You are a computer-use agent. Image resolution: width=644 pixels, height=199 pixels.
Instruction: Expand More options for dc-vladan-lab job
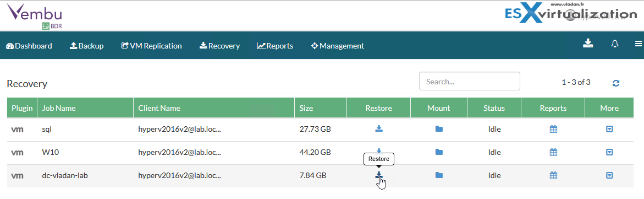tap(609, 175)
